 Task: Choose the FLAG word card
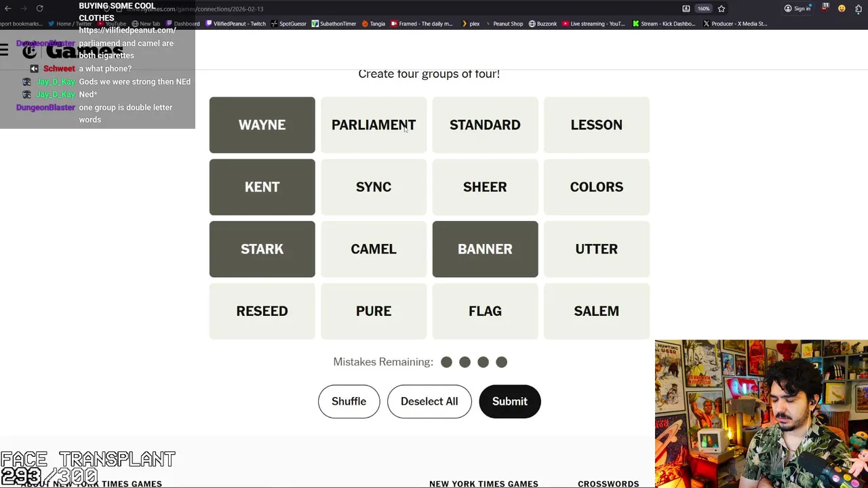click(x=485, y=311)
